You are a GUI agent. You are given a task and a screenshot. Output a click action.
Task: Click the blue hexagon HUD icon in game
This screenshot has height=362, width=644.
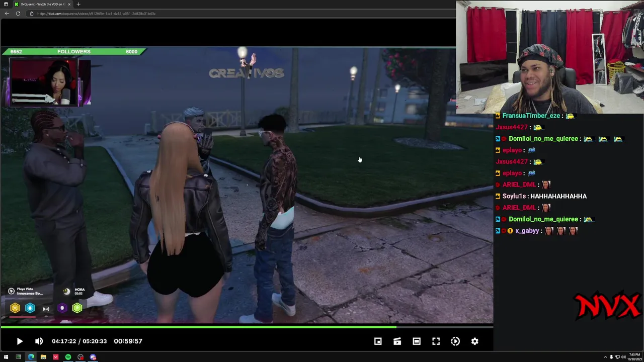click(30, 308)
